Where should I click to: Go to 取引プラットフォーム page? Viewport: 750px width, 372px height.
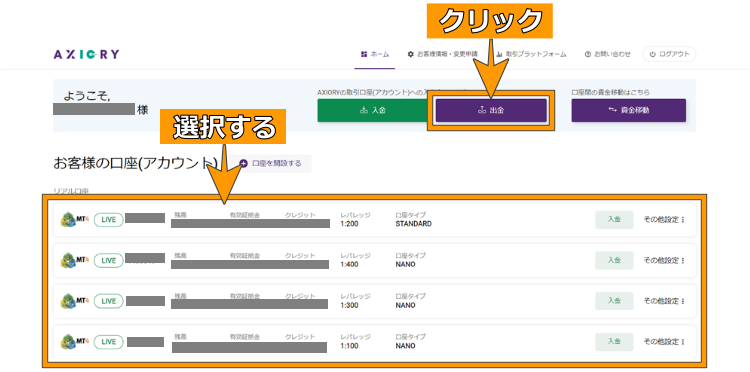(x=531, y=55)
